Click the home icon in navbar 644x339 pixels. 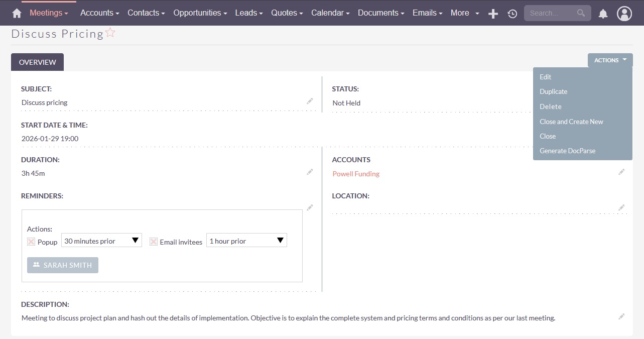click(17, 14)
